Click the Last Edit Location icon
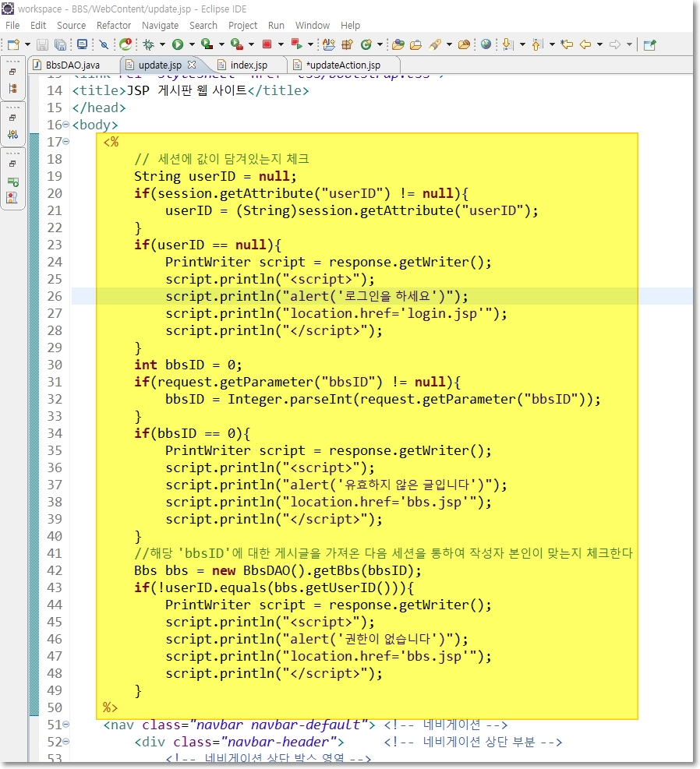 click(x=567, y=44)
